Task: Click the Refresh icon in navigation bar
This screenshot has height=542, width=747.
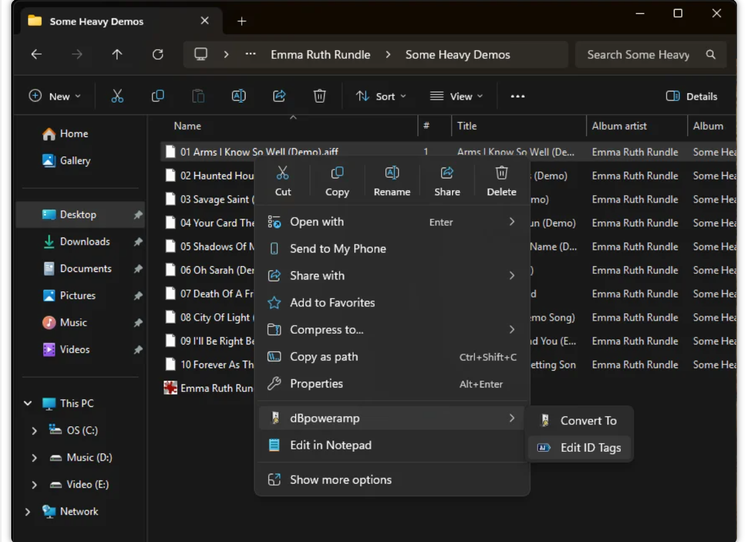Action: click(157, 54)
